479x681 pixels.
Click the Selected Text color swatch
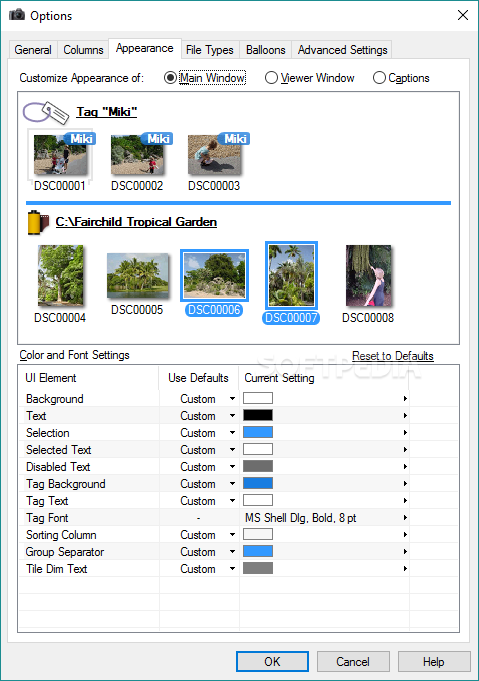[258, 449]
